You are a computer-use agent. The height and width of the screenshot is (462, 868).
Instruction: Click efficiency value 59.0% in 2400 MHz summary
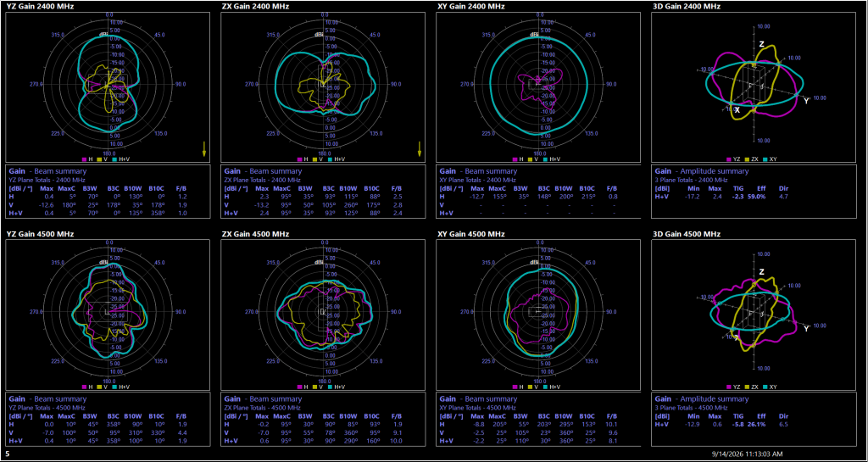pos(757,196)
